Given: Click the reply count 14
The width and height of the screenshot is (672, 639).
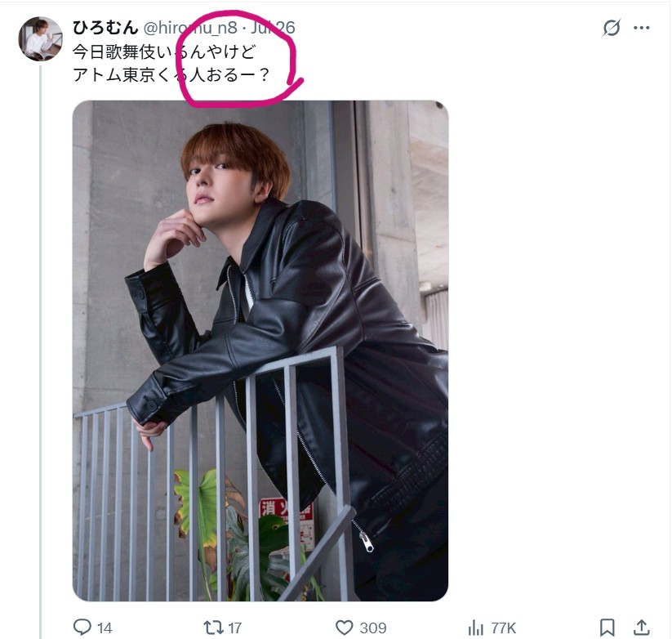Looking at the screenshot, I should (x=105, y=628).
